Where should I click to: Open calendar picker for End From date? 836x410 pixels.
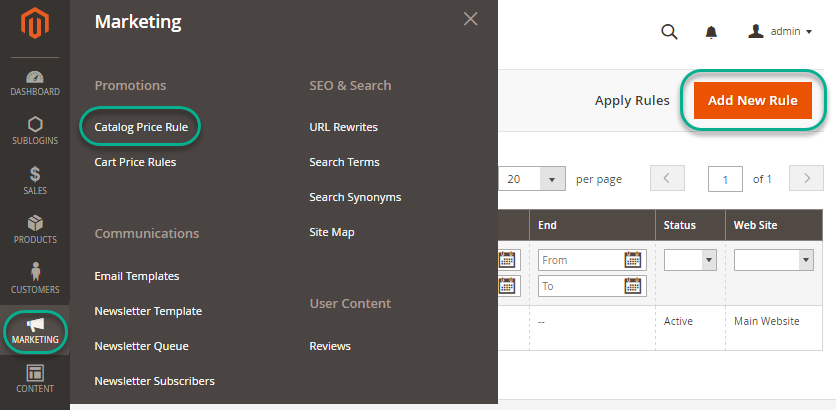pyautogui.click(x=632, y=260)
